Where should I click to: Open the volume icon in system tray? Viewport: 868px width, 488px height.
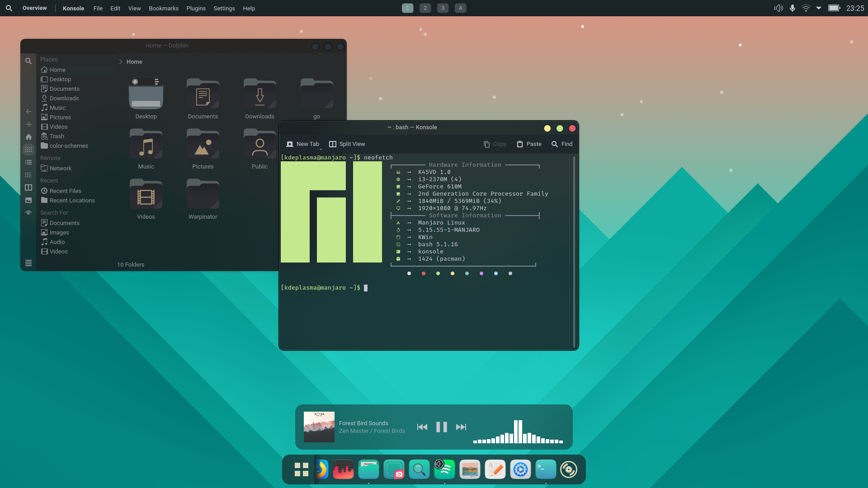tap(778, 8)
